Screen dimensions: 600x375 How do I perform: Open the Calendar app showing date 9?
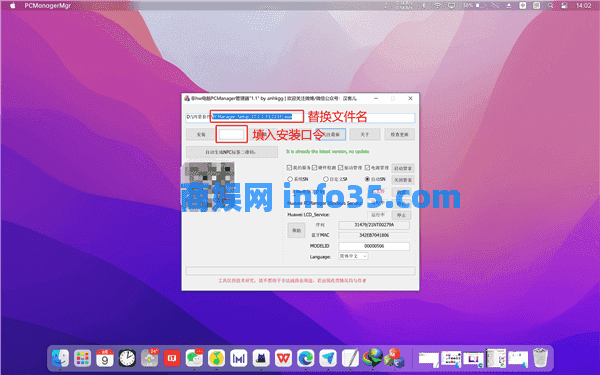(105, 359)
